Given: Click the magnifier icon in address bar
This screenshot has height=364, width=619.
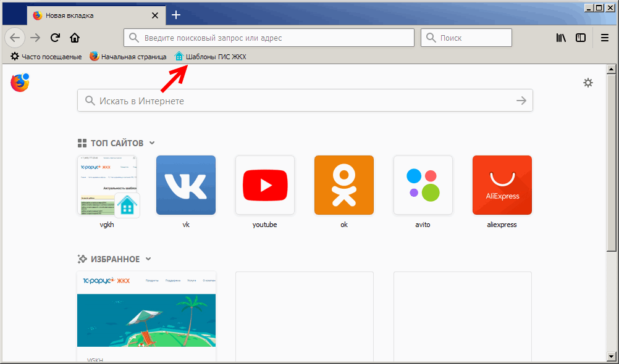Looking at the screenshot, I should coord(134,38).
